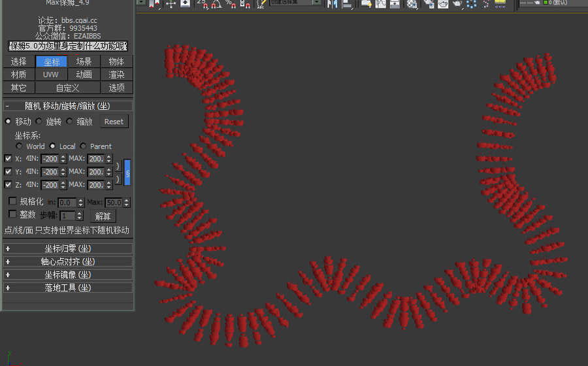Click the teapot Render icon
588x366 pixels.
point(457,4)
